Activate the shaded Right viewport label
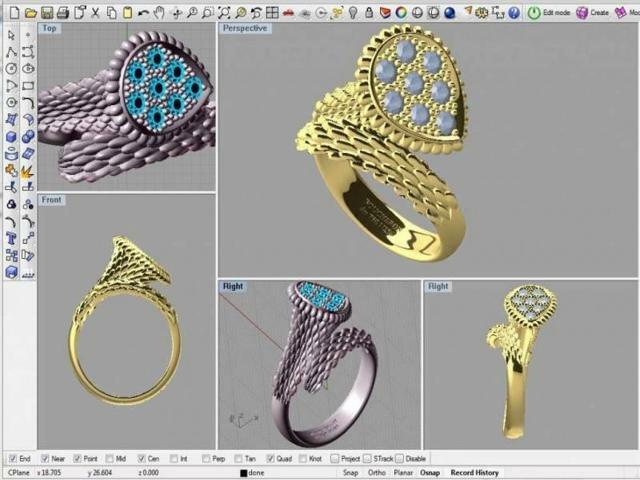This screenshot has height=480, width=640. (233, 286)
